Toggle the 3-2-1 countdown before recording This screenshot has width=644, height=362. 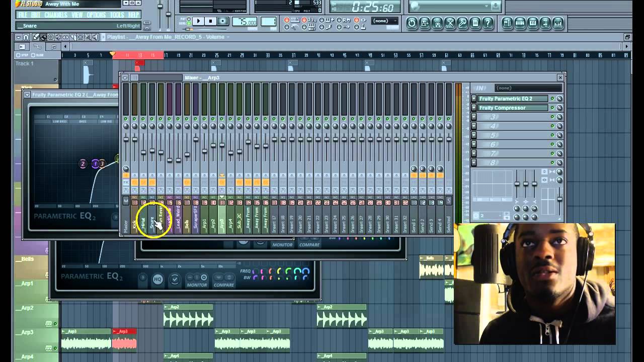[x=304, y=20]
